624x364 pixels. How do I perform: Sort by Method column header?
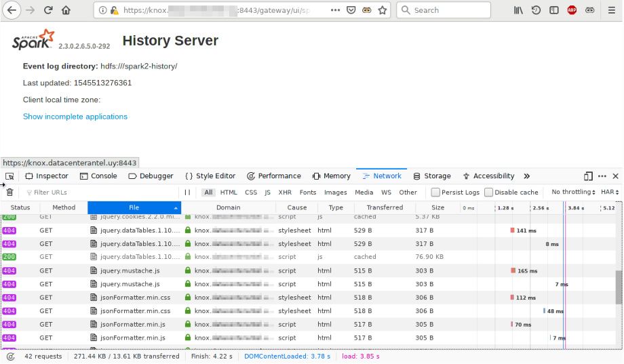64,207
